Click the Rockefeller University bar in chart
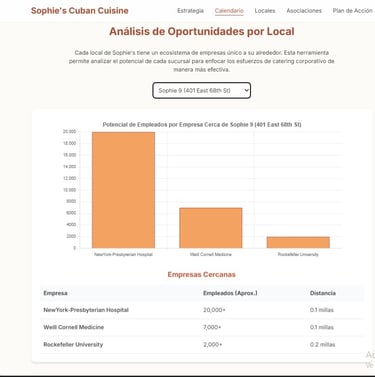375x377 pixels. point(298,242)
